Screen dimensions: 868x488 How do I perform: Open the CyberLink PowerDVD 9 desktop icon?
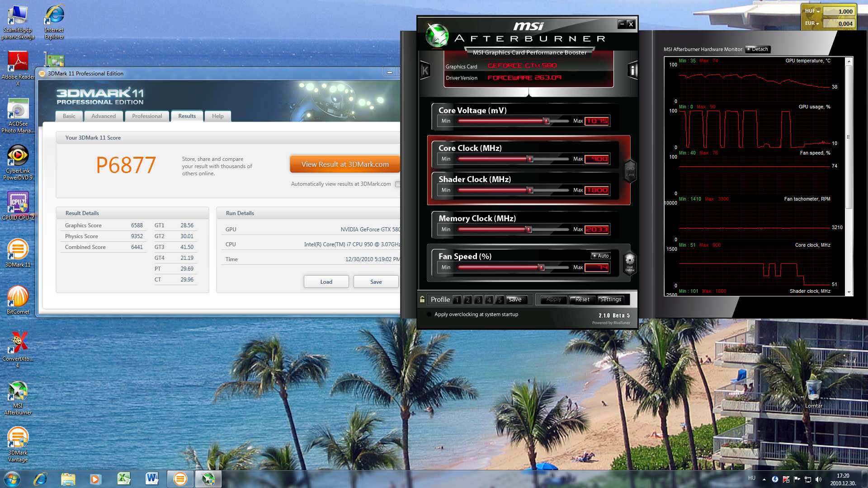click(18, 163)
